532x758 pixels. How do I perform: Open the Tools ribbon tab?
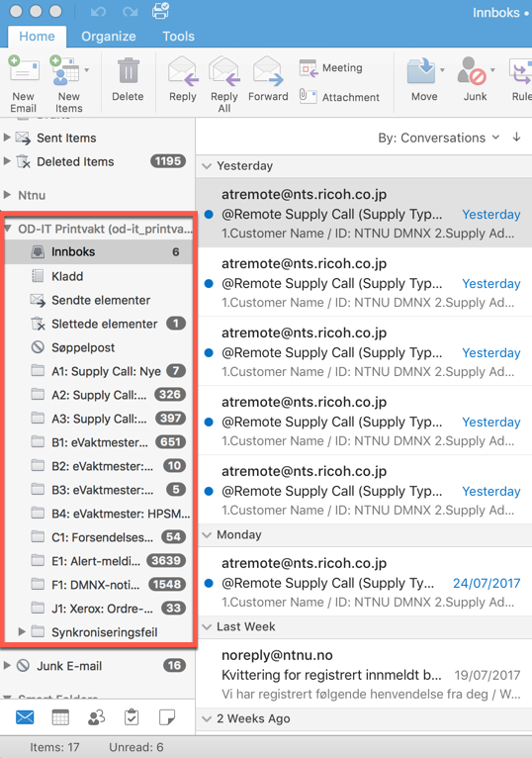(178, 37)
